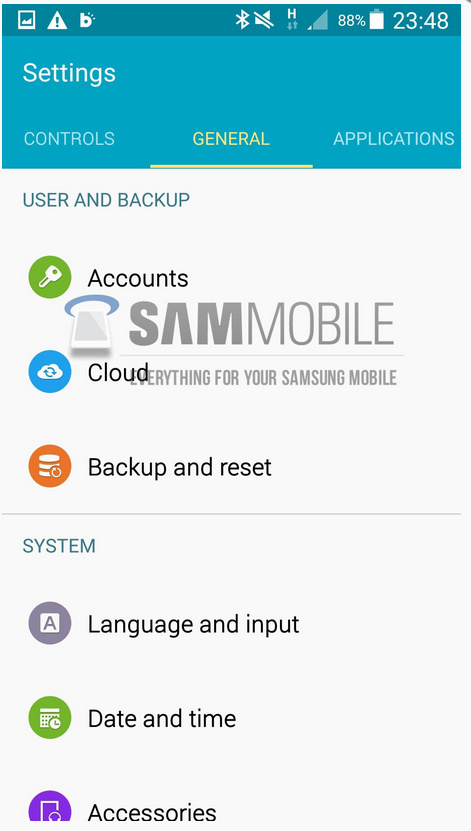
Task: Open Language and input settings
Action: pyautogui.click(x=232, y=623)
